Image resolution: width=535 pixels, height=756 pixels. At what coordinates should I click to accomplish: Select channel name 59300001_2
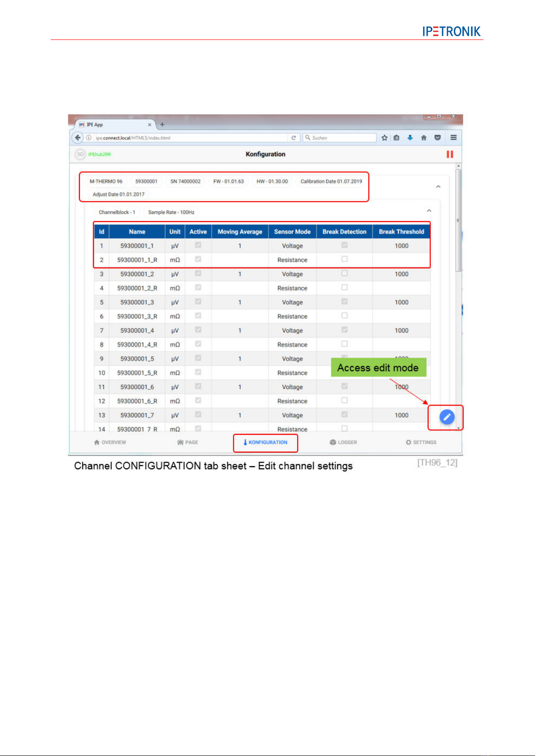(x=137, y=274)
